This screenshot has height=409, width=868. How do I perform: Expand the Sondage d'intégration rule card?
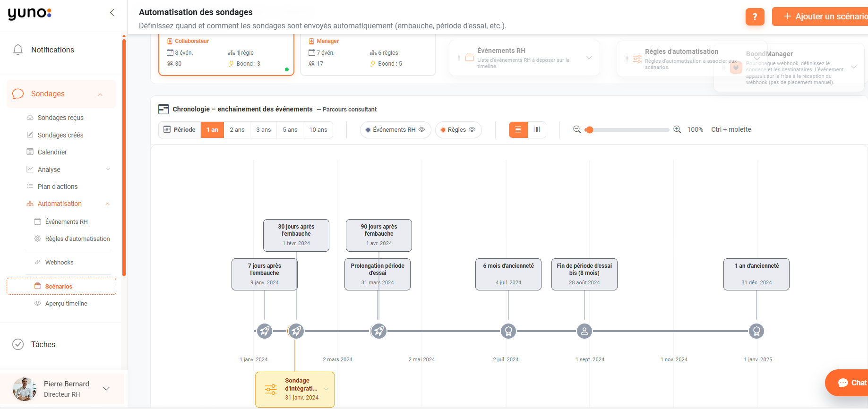pos(326,389)
